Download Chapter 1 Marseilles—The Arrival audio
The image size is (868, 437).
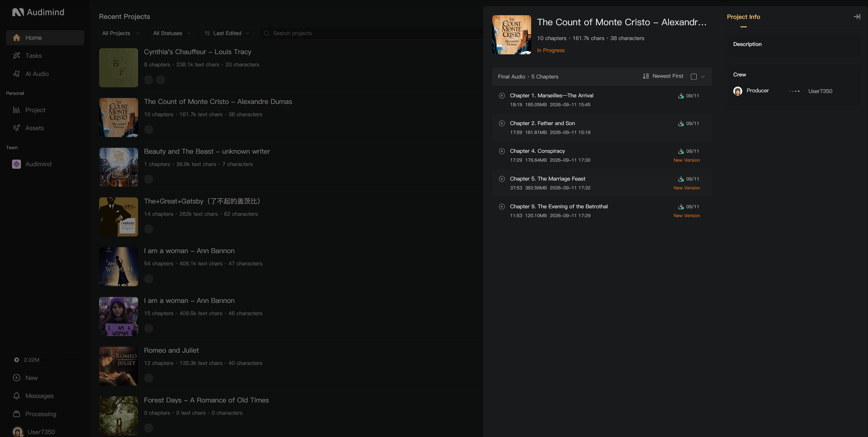(x=681, y=96)
